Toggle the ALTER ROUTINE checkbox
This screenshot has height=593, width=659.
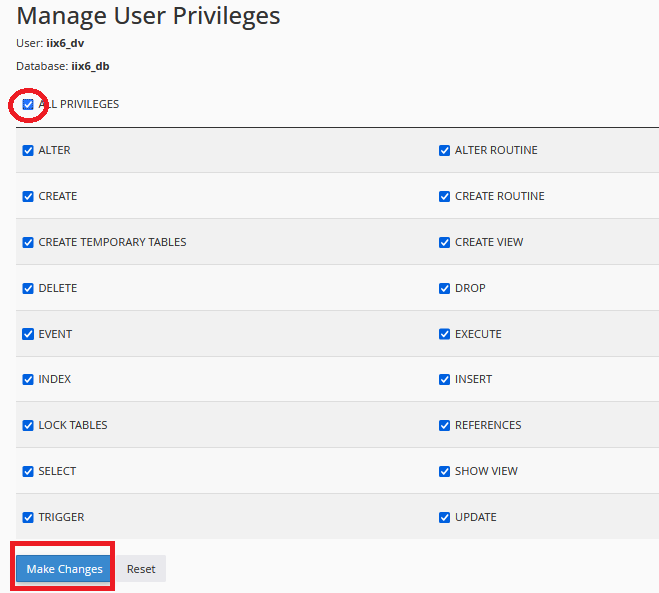pyautogui.click(x=444, y=151)
